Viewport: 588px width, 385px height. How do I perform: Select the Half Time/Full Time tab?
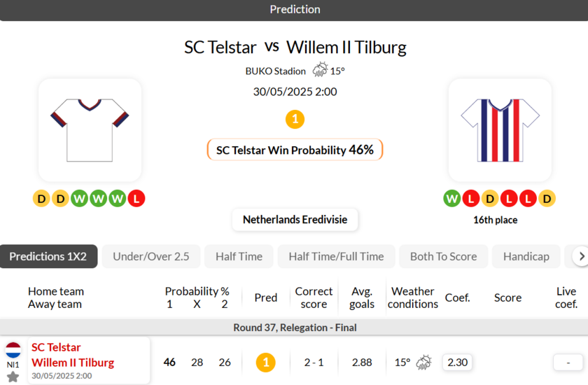point(336,256)
